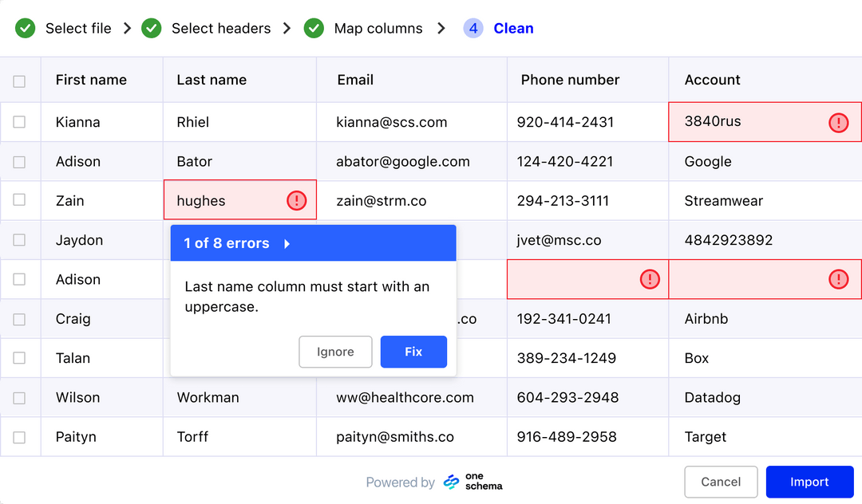Check the row checkbox for Kianna Rhiel

[x=20, y=122]
